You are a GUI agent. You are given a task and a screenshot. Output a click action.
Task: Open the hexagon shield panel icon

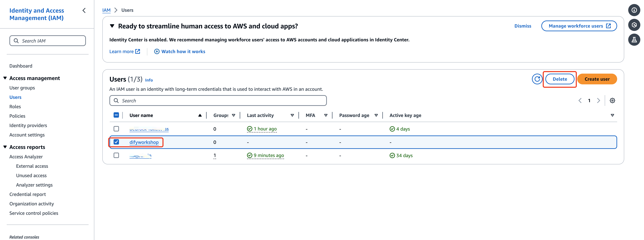(x=634, y=25)
